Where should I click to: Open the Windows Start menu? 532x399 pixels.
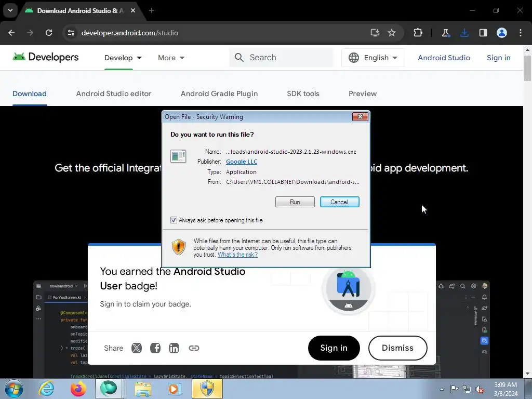14,389
